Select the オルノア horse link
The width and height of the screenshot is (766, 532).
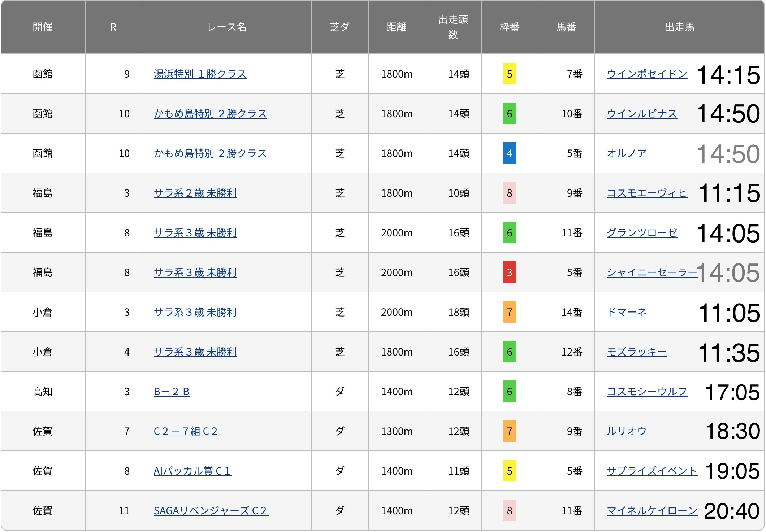626,153
